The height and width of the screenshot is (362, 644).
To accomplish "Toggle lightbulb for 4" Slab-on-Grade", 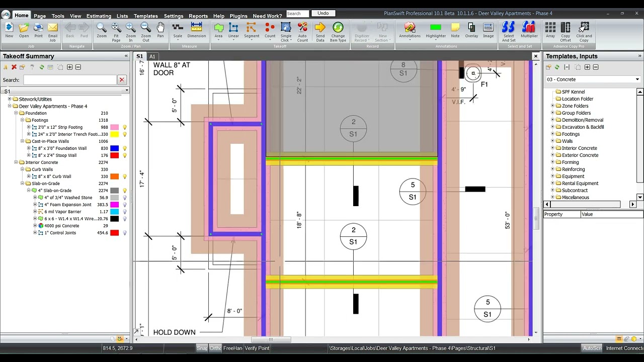I will [125, 191].
